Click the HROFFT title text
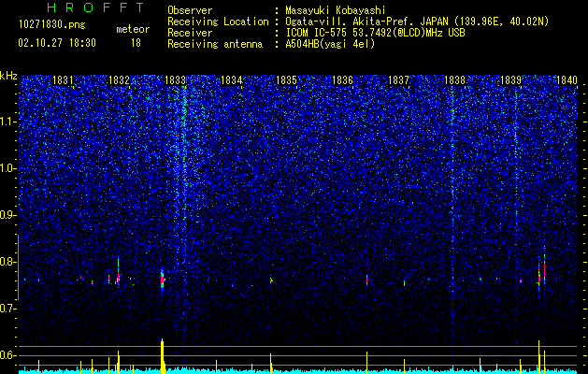The width and height of the screenshot is (588, 374). coord(96,7)
